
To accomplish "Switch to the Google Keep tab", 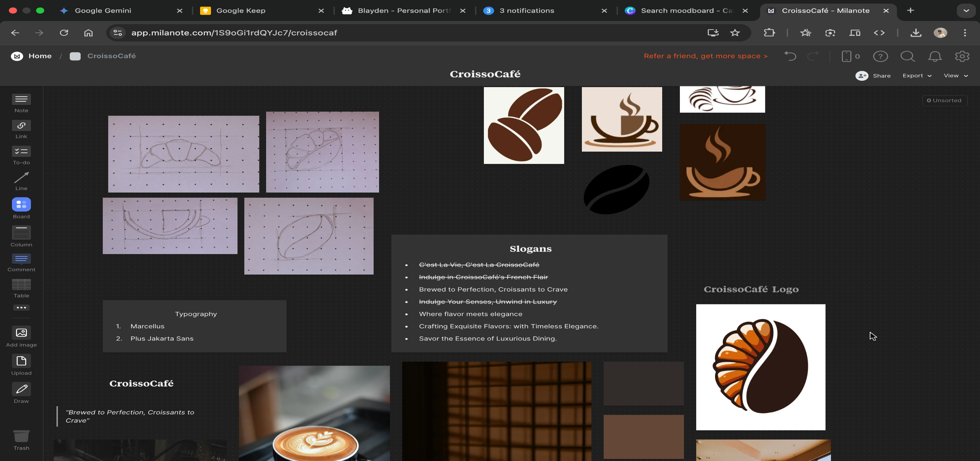I will coord(241,11).
